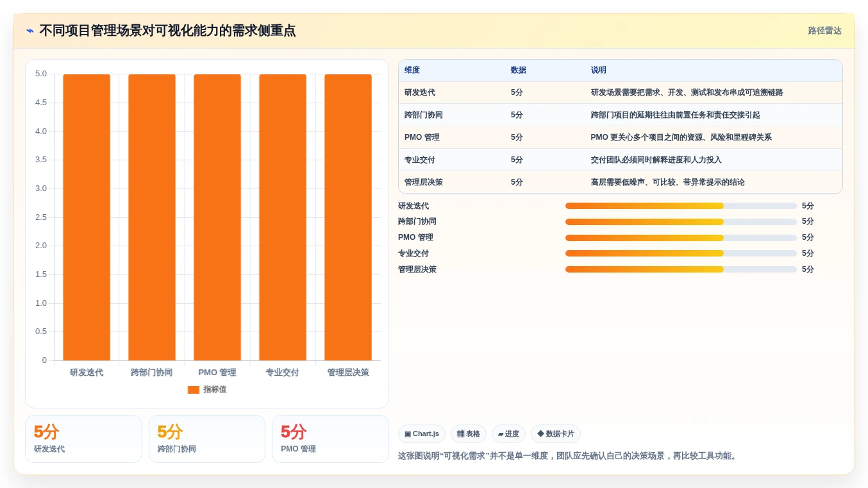Click the 专业交付 bar in the chart
The image size is (868, 488).
pyautogui.click(x=283, y=217)
